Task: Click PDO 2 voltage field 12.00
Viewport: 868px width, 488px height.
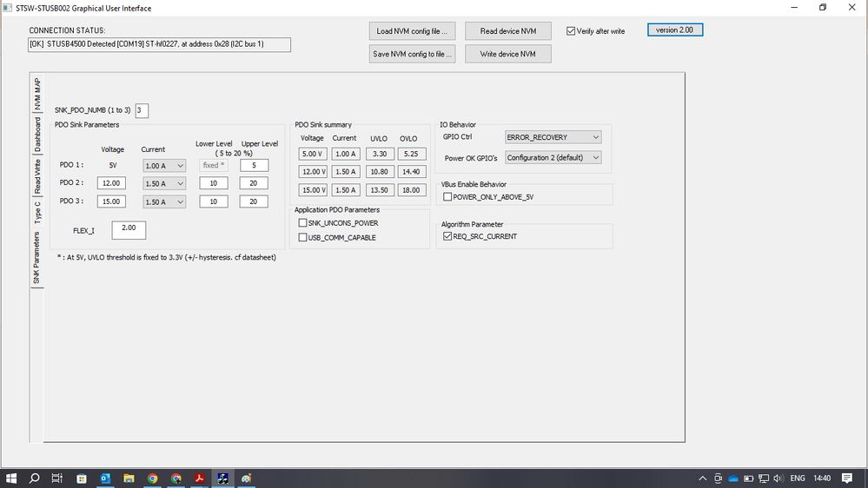Action: (111, 183)
